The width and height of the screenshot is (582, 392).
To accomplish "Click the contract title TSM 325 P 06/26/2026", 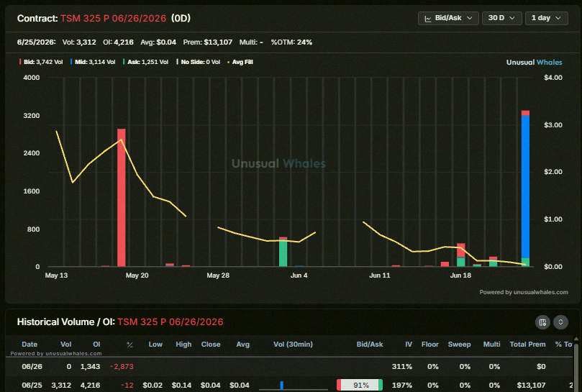I will (113, 18).
